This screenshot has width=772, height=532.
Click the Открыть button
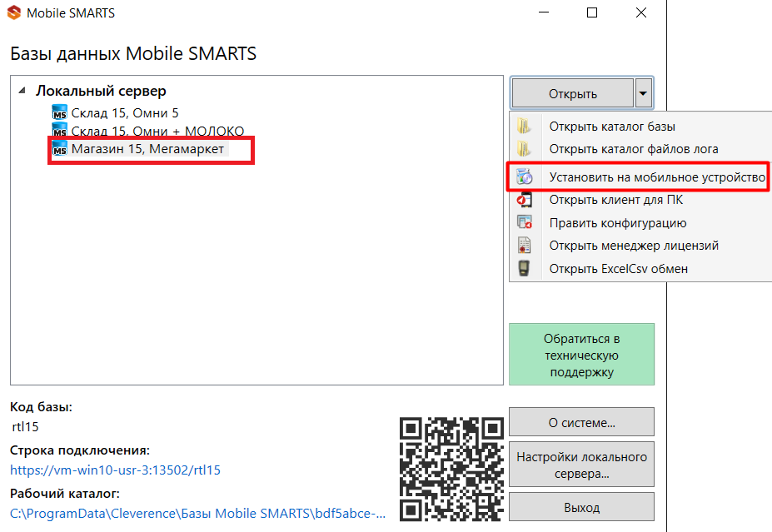click(x=573, y=93)
